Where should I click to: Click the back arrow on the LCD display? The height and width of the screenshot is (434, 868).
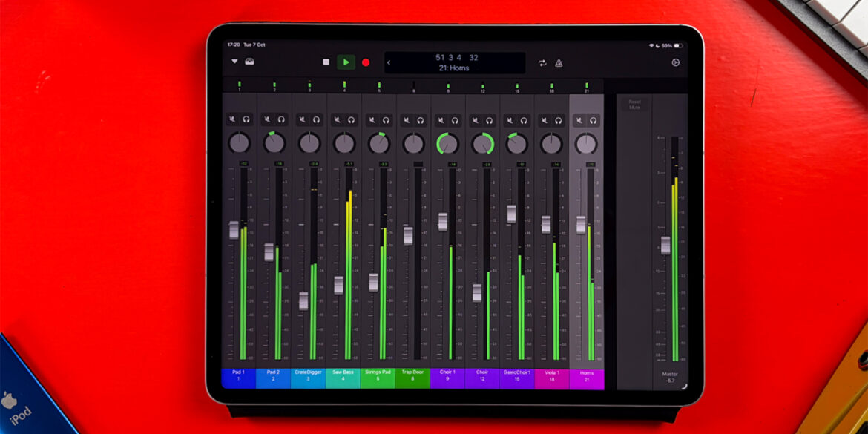pyautogui.click(x=388, y=62)
